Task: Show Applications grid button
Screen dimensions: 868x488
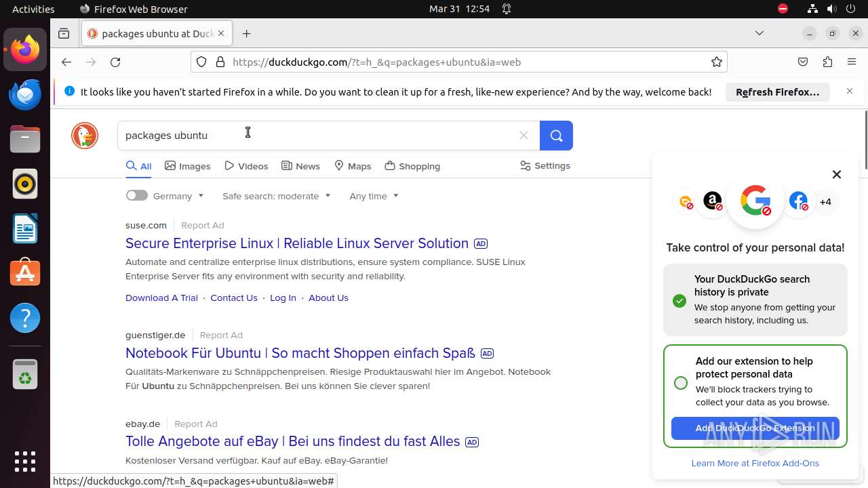Action: click(25, 462)
